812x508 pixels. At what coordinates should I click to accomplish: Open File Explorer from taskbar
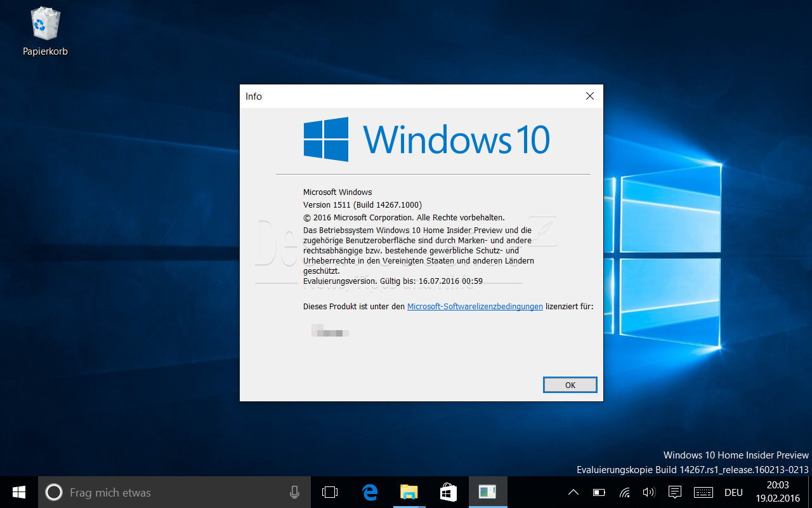pos(409,492)
